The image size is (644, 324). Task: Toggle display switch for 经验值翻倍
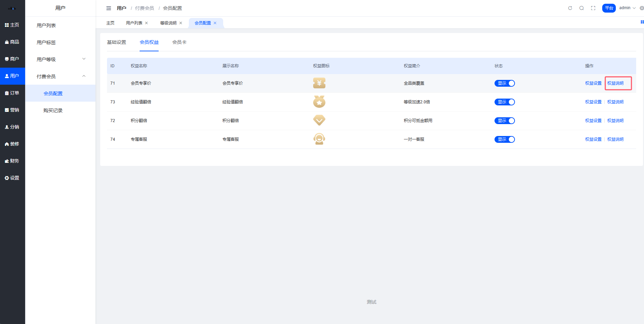coord(504,102)
